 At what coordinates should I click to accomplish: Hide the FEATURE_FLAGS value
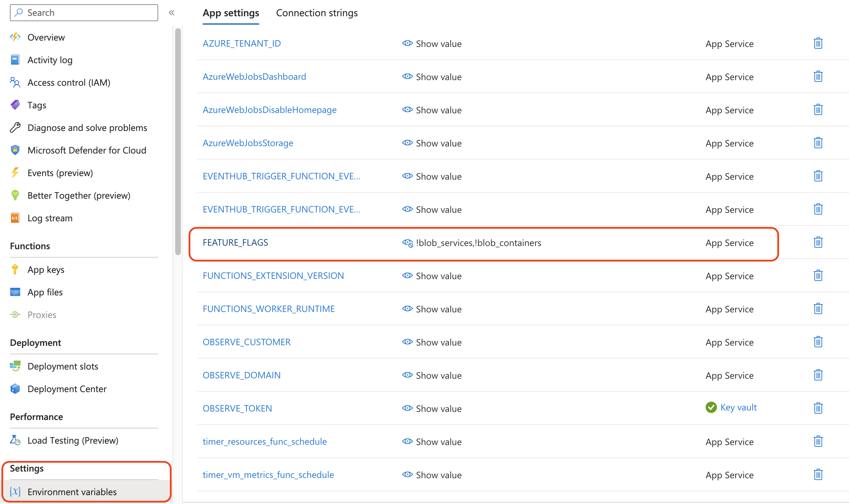(408, 243)
